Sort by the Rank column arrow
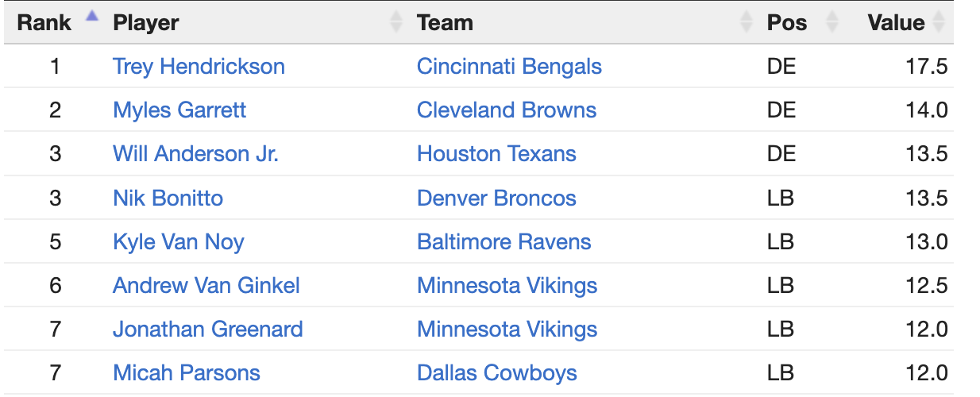Viewport: 980px width, 397px height. (92, 15)
